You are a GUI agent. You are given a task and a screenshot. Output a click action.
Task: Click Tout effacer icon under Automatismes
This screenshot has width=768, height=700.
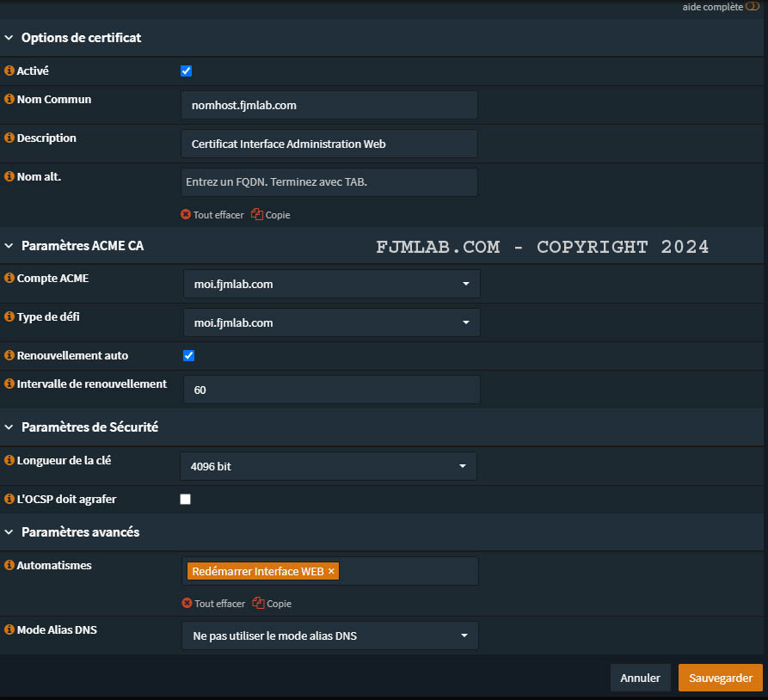pos(187,604)
